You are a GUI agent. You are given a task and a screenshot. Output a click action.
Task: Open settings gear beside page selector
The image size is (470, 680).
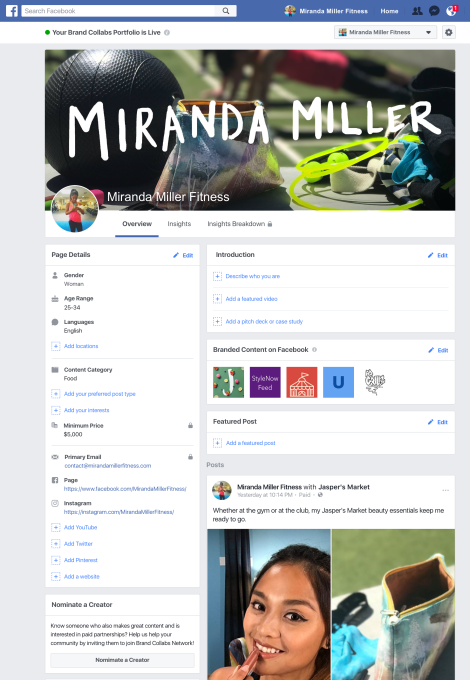(449, 32)
